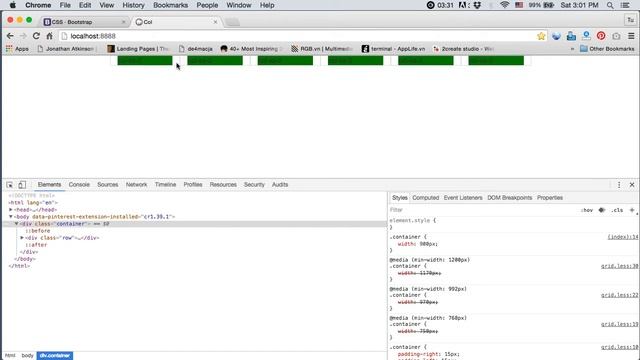Switch to the Computed styles tab
640x360 pixels.
(x=425, y=198)
